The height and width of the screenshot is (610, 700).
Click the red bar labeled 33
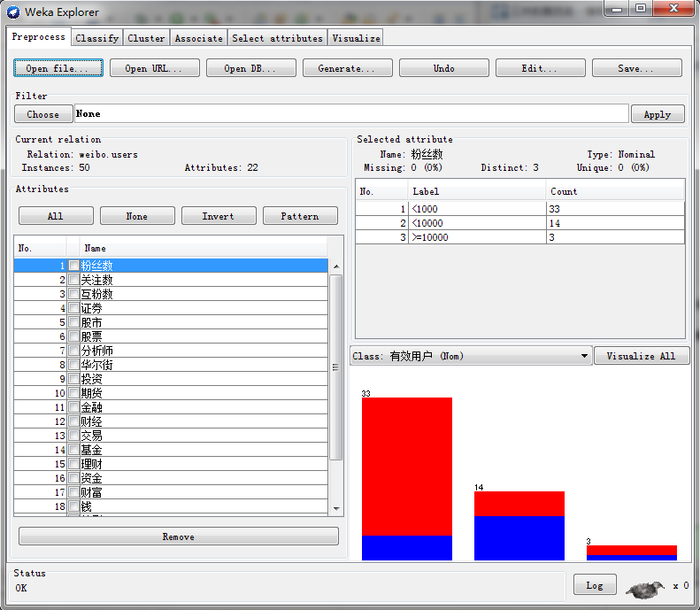coord(407,467)
